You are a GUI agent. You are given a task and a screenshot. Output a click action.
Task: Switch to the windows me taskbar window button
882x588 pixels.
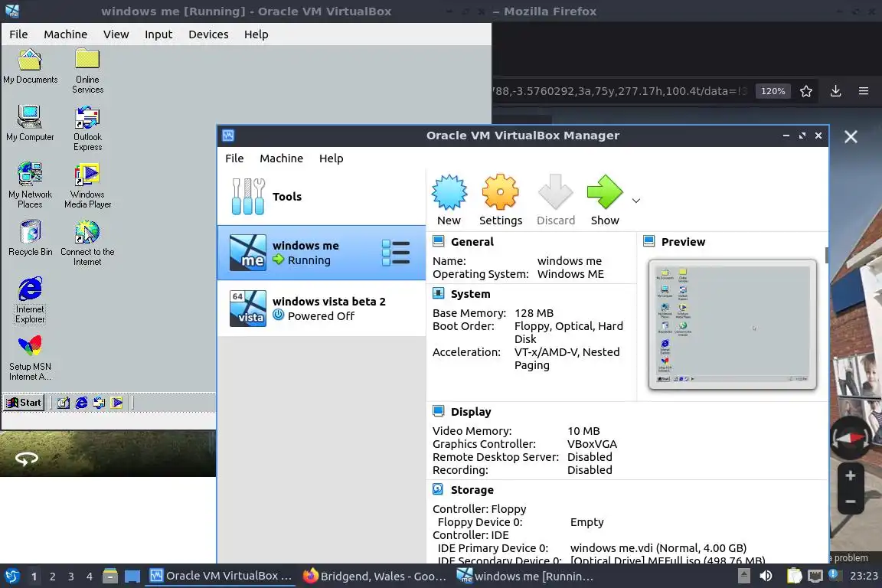click(x=524, y=577)
